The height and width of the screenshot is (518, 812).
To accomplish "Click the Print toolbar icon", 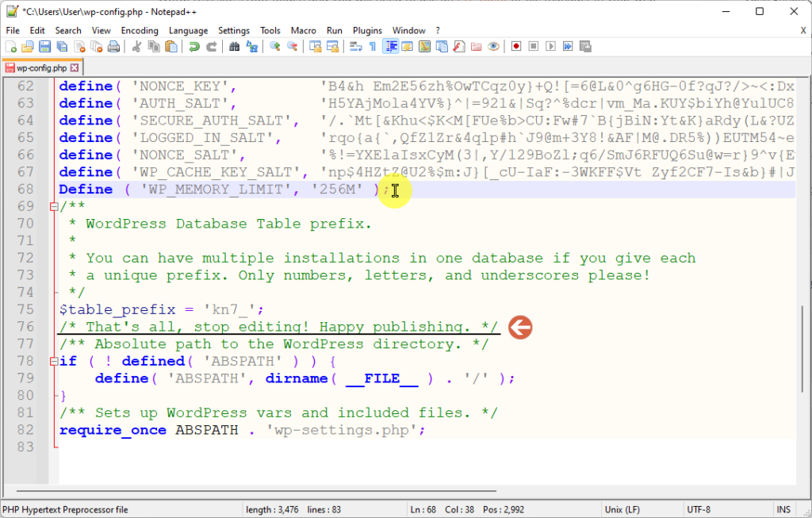I will coord(114,47).
